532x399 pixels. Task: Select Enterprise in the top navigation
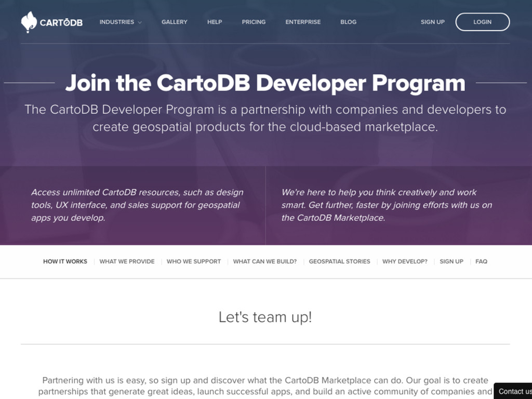click(x=303, y=22)
